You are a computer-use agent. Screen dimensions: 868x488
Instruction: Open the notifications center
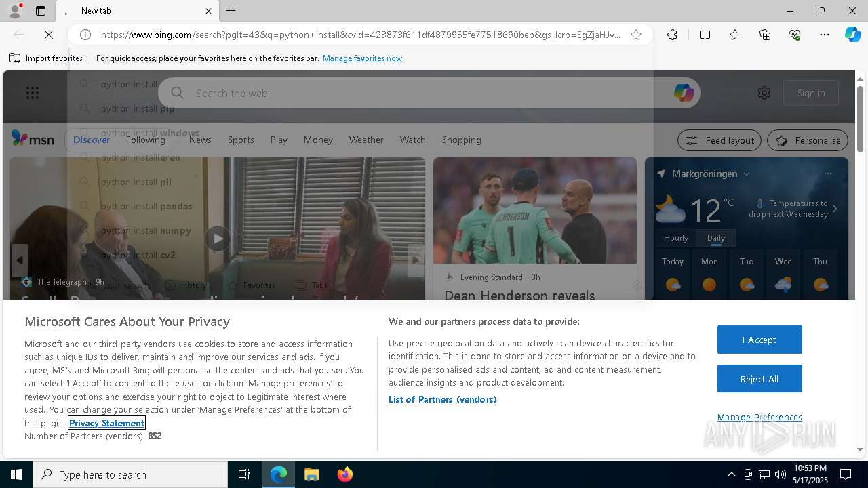pyautogui.click(x=846, y=474)
